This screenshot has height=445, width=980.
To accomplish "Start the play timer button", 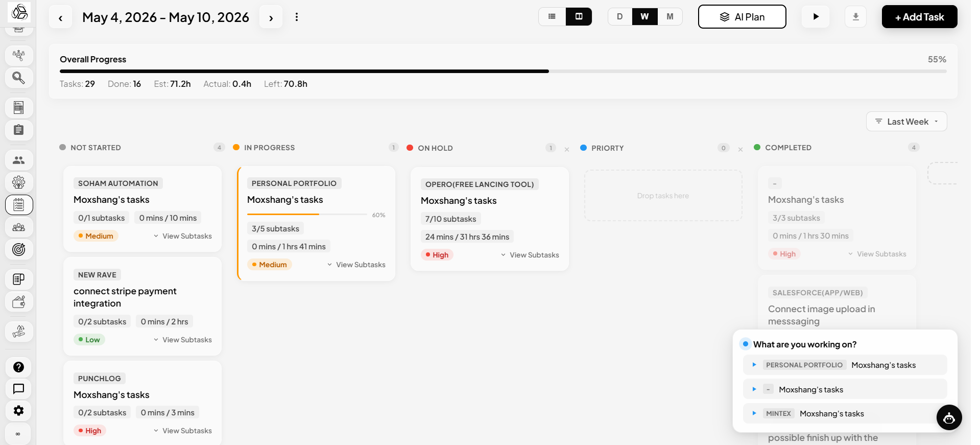I will pos(816,17).
